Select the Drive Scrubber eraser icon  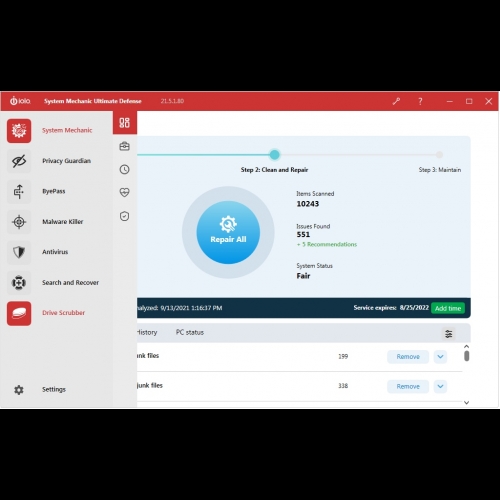click(19, 313)
